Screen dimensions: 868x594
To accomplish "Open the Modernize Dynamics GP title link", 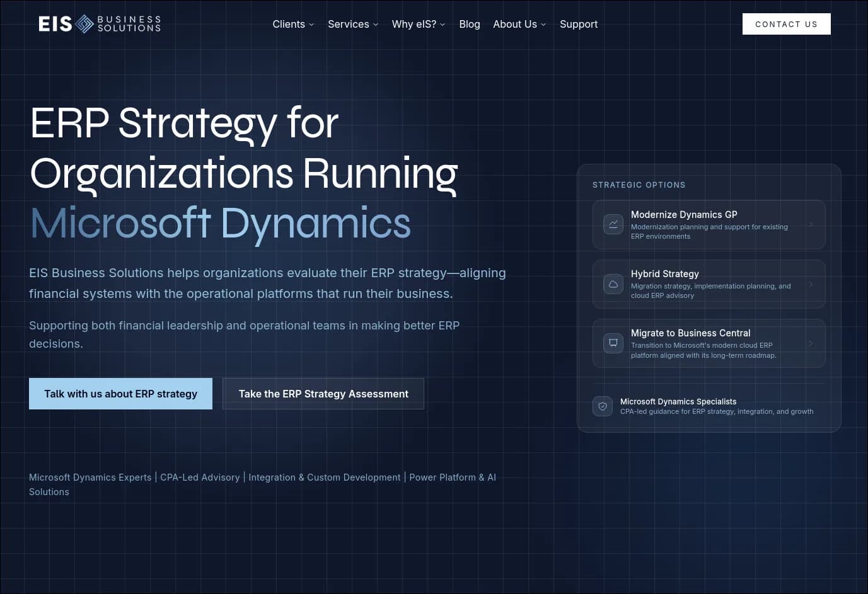I will tap(684, 215).
